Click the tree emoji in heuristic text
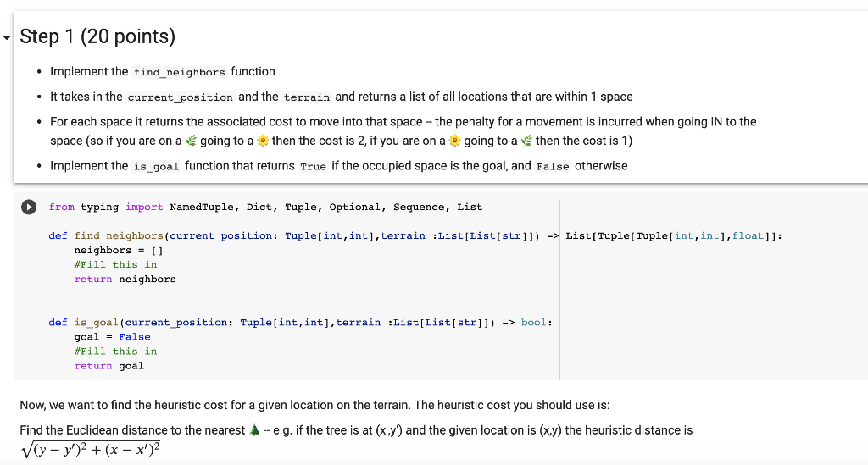This screenshot has height=465, width=868. 254,430
